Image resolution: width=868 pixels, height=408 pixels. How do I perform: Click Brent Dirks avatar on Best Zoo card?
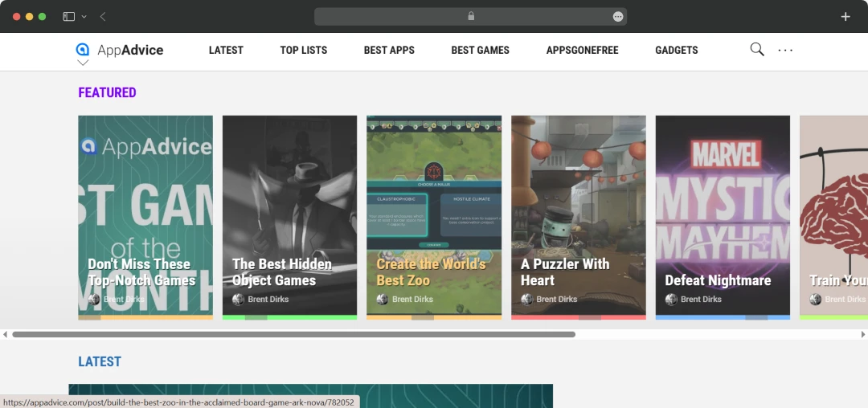point(383,299)
